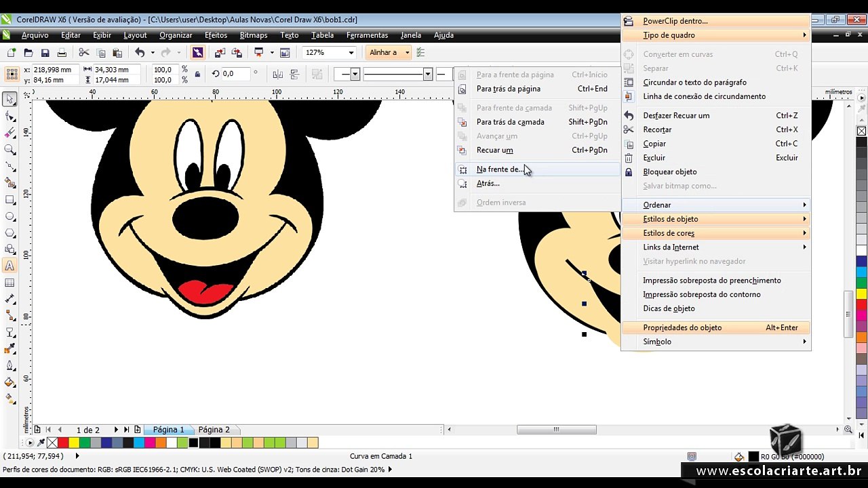This screenshot has height=488, width=868.
Task: Choose Para trás da página
Action: pos(538,89)
